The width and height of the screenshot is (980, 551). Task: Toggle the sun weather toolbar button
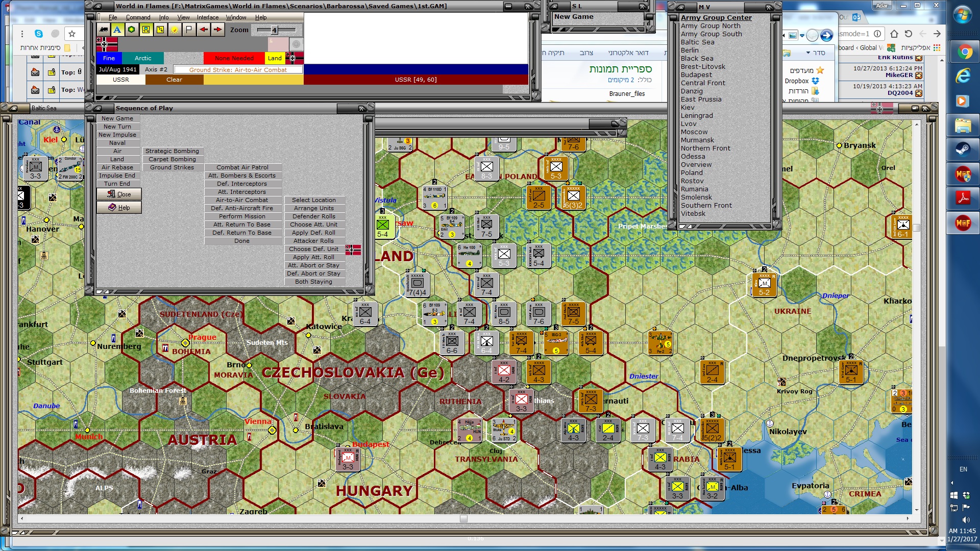point(175,30)
